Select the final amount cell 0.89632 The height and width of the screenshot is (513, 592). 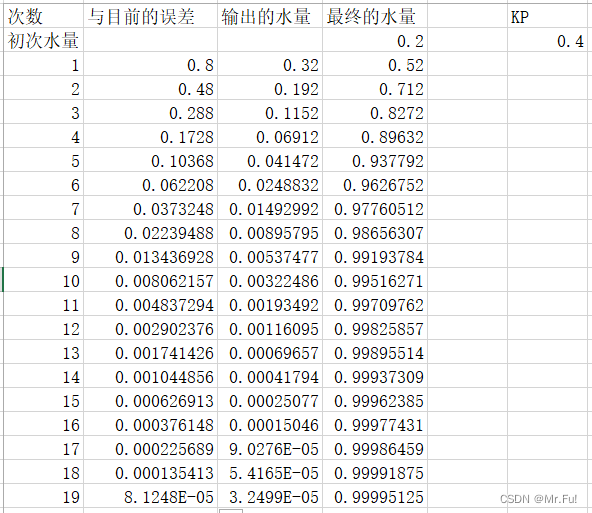(375, 136)
